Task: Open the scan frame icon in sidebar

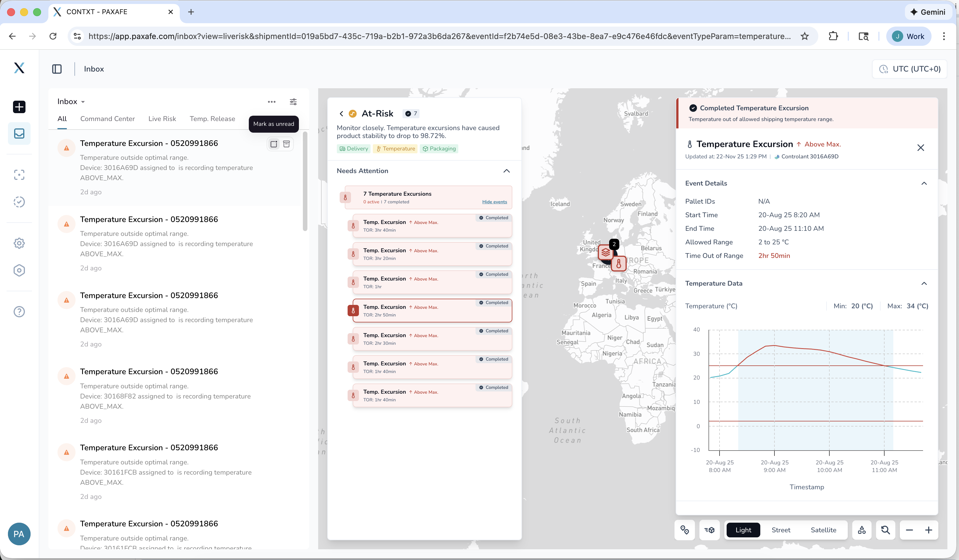Action: click(x=19, y=175)
